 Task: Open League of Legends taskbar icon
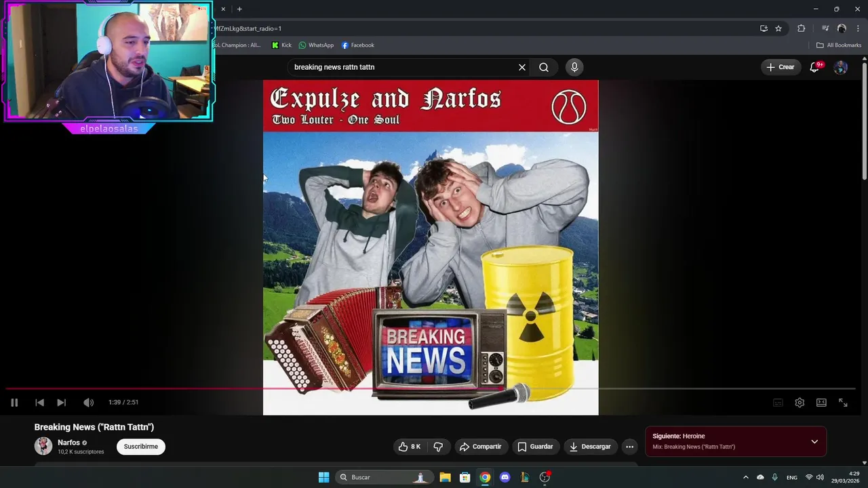click(x=524, y=477)
